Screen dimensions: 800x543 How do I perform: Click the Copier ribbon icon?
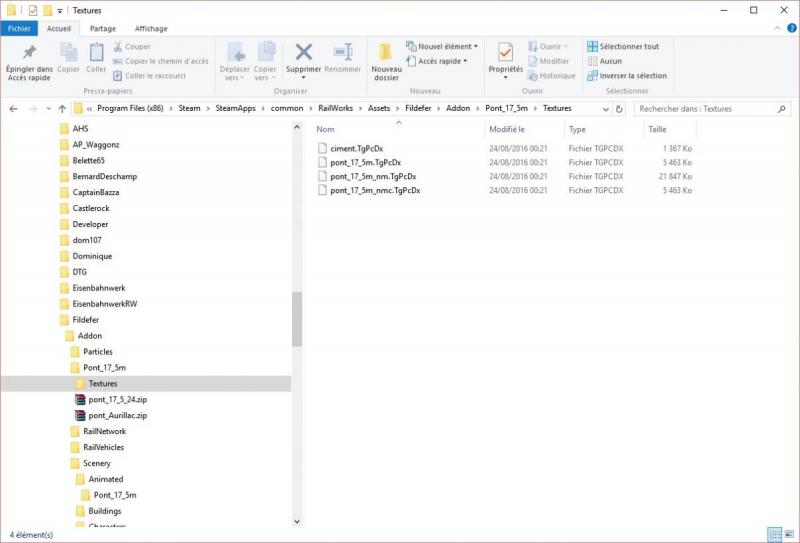click(x=68, y=52)
